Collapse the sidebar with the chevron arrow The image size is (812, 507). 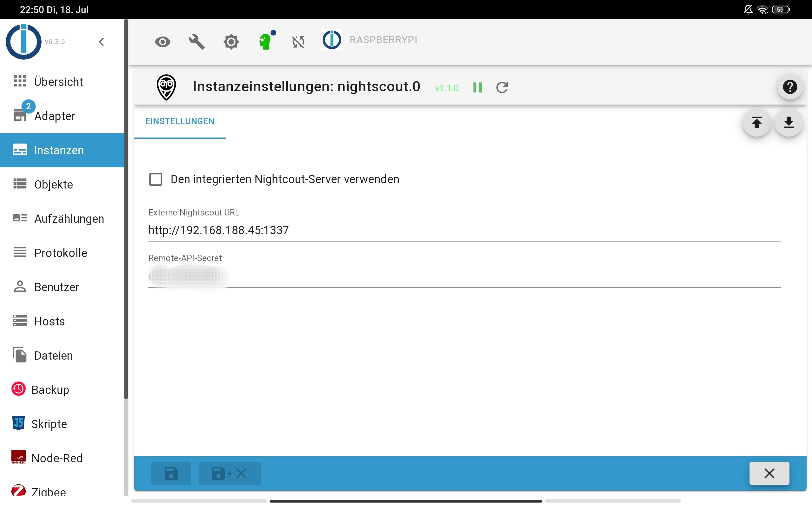pos(102,42)
